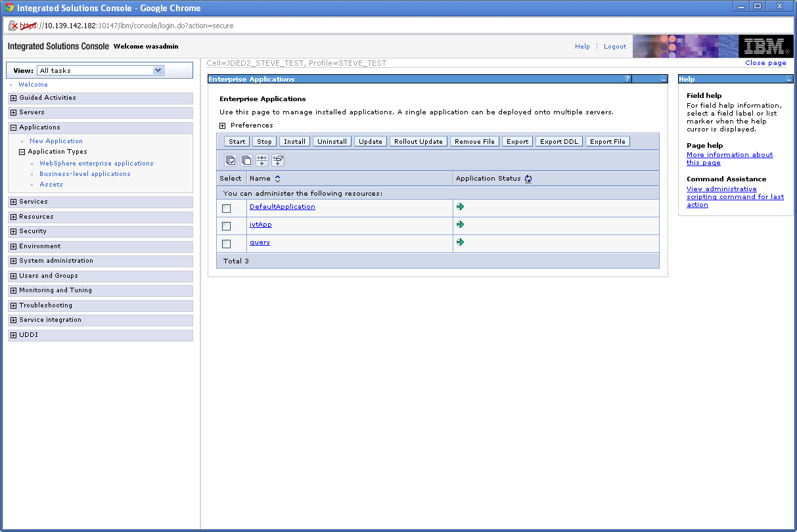Screen dimensions: 797x532
Task: Expand Monitoring and Tuning node
Action: click(x=13, y=290)
